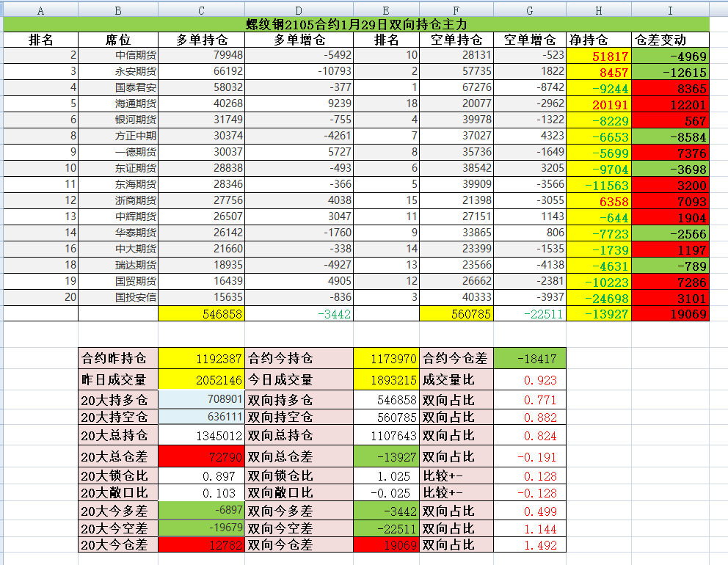Select the ratio value 1.492

[x=530, y=544]
